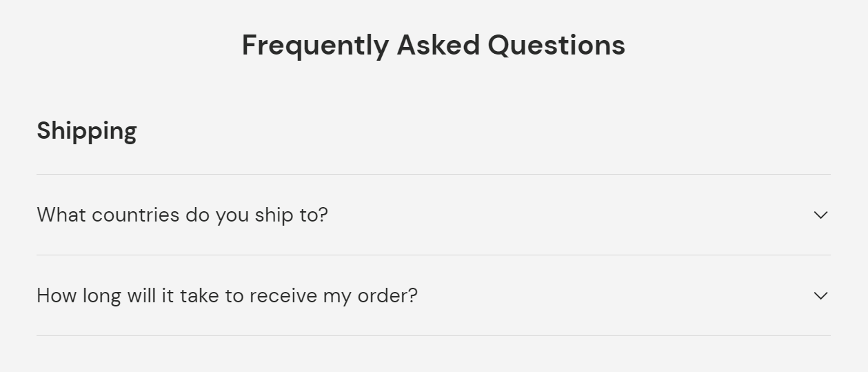Expand the "What countries do you ship to?" chevron

click(820, 215)
